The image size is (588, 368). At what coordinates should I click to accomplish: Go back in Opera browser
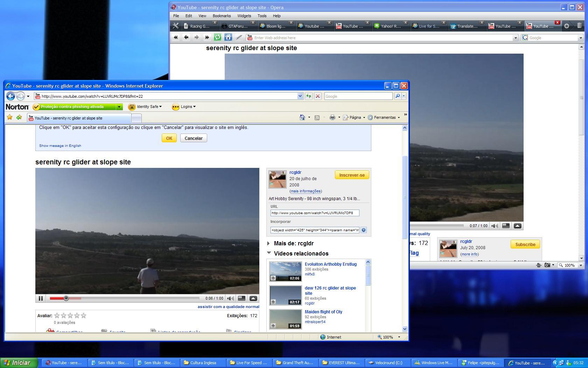point(186,37)
